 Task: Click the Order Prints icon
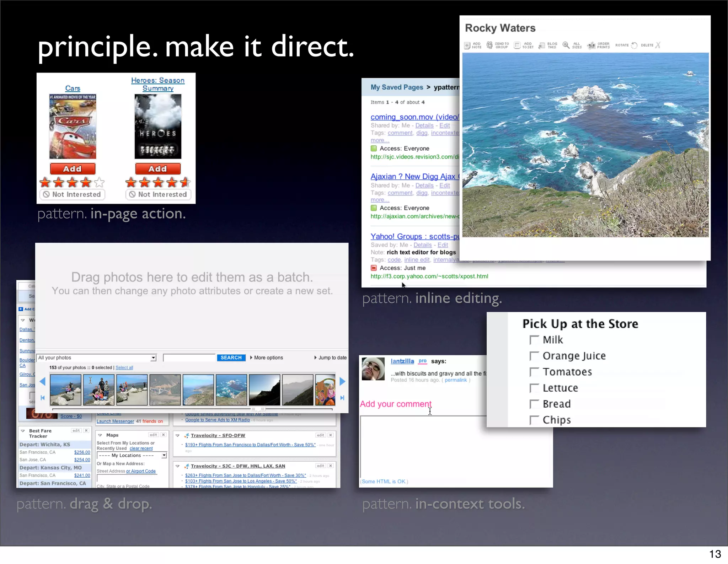(591, 45)
